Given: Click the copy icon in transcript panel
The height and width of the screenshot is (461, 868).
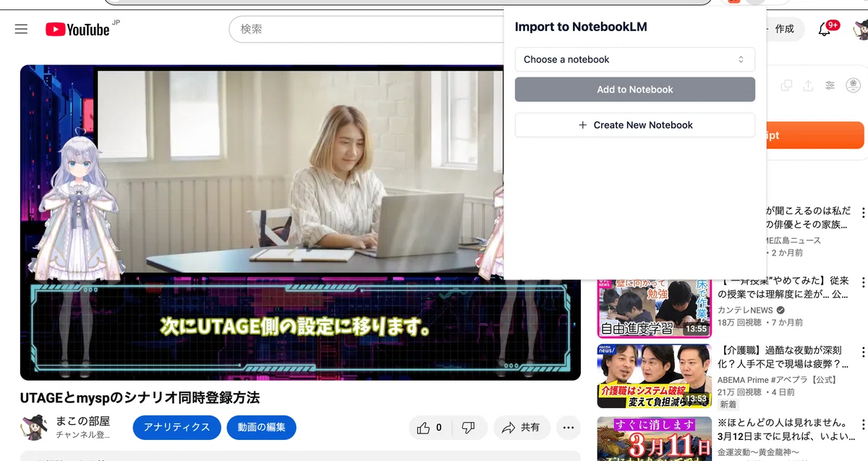Looking at the screenshot, I should tap(786, 85).
